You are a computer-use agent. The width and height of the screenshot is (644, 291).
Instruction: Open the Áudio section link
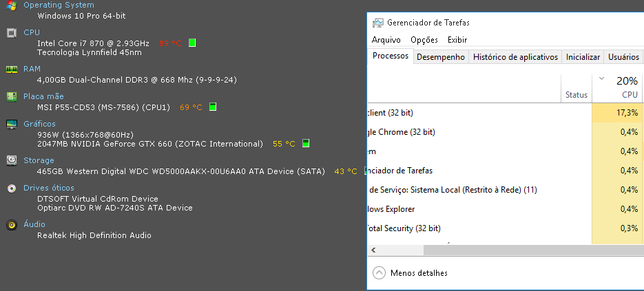(x=34, y=224)
